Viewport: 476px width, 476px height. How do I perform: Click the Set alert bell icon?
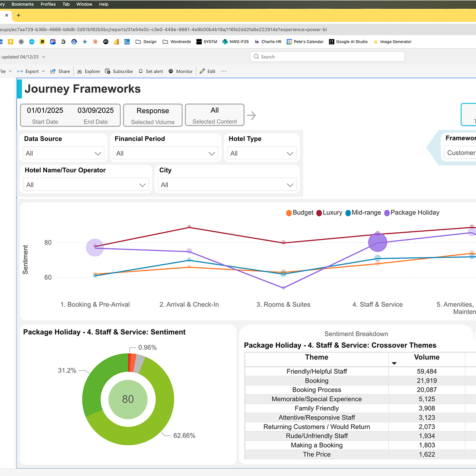coord(141,71)
